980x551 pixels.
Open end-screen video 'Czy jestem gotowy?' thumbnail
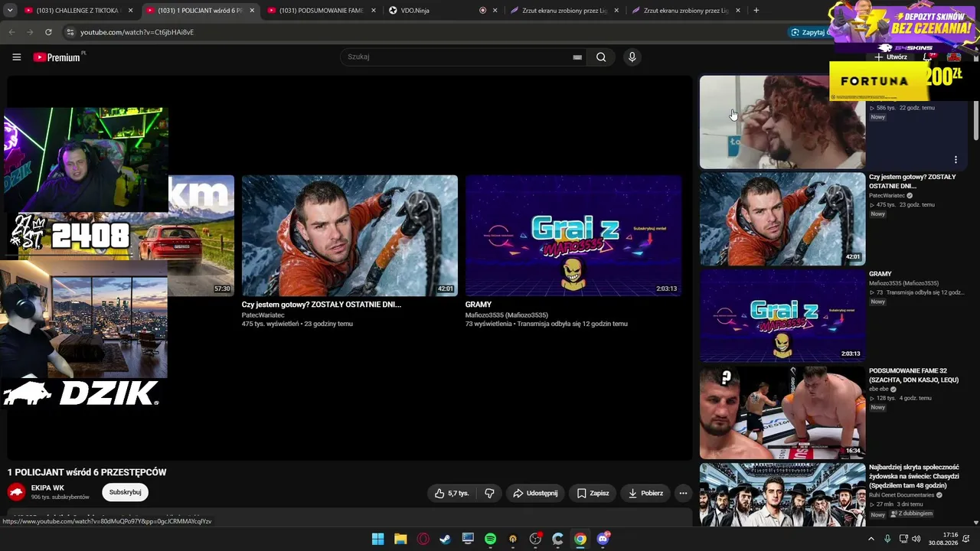(x=350, y=236)
